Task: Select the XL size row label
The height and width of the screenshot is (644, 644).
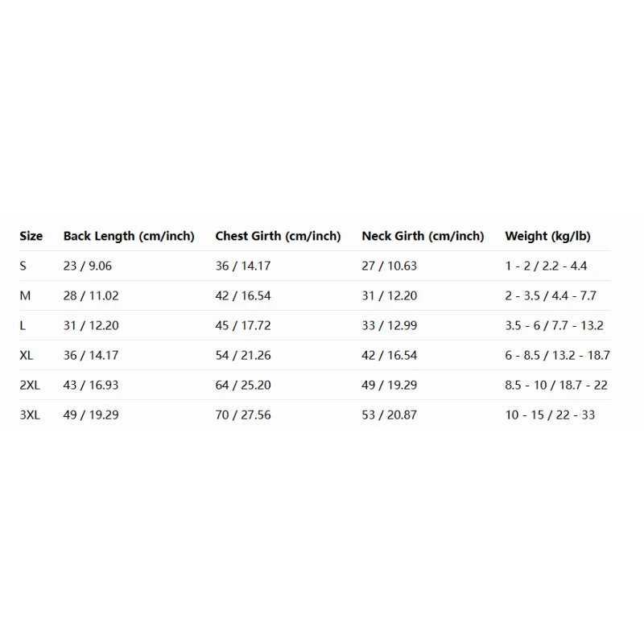Action: (x=27, y=355)
